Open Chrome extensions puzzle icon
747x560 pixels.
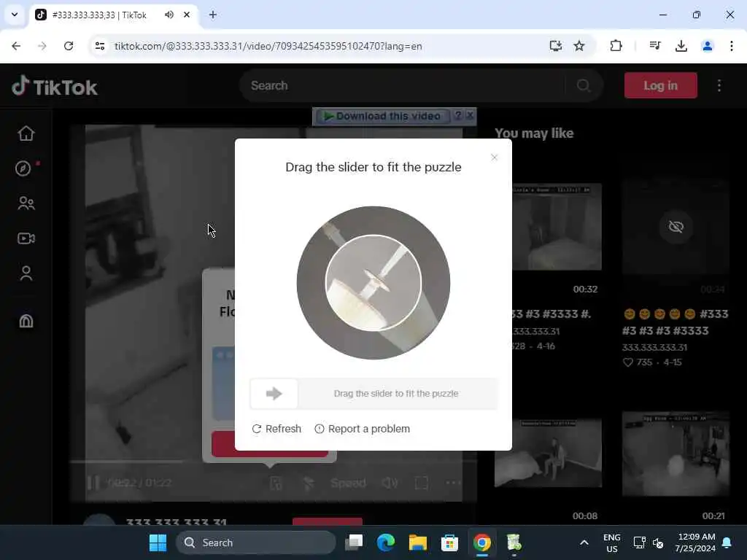(616, 46)
